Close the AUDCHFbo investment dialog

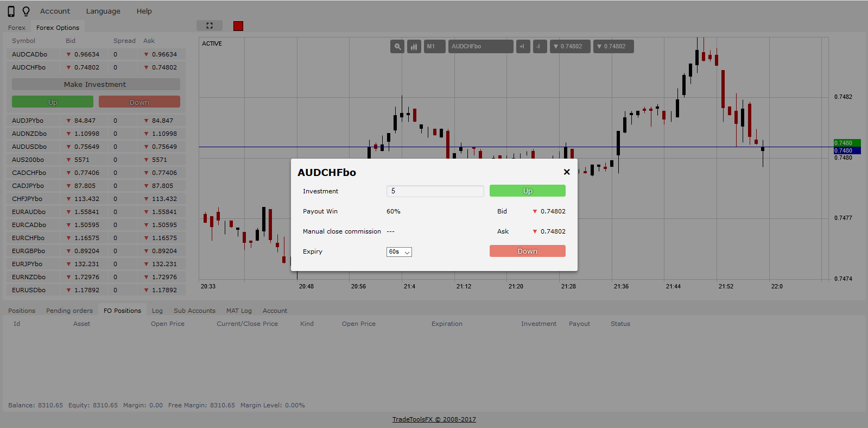tap(566, 172)
